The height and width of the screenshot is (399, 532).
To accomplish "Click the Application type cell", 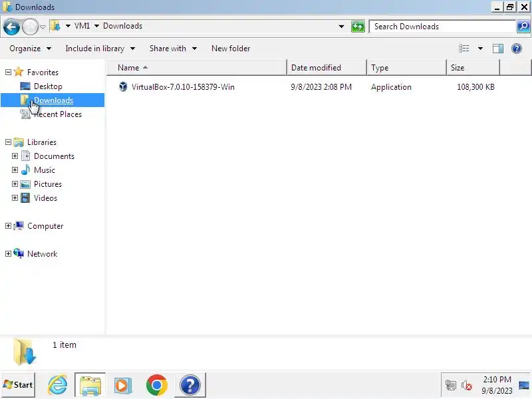I will 391,87.
